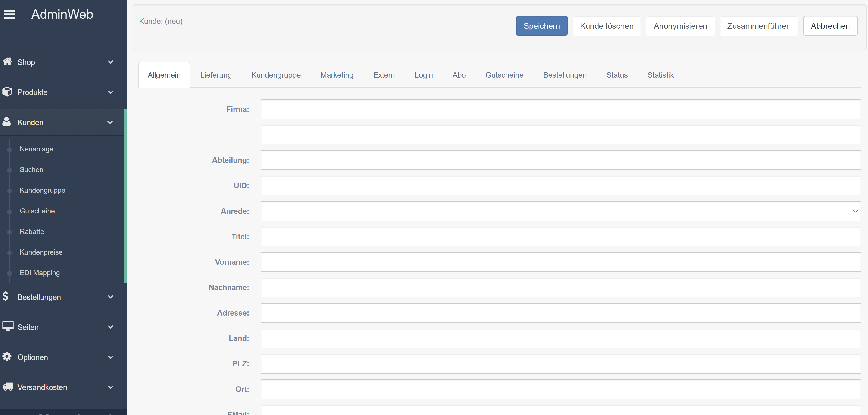Focus the Titel input field

point(561,237)
